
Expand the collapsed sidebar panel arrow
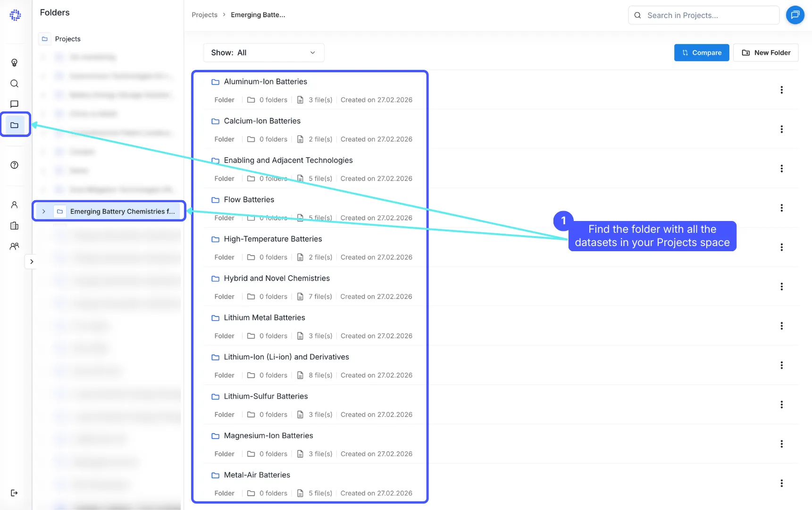pyautogui.click(x=31, y=262)
